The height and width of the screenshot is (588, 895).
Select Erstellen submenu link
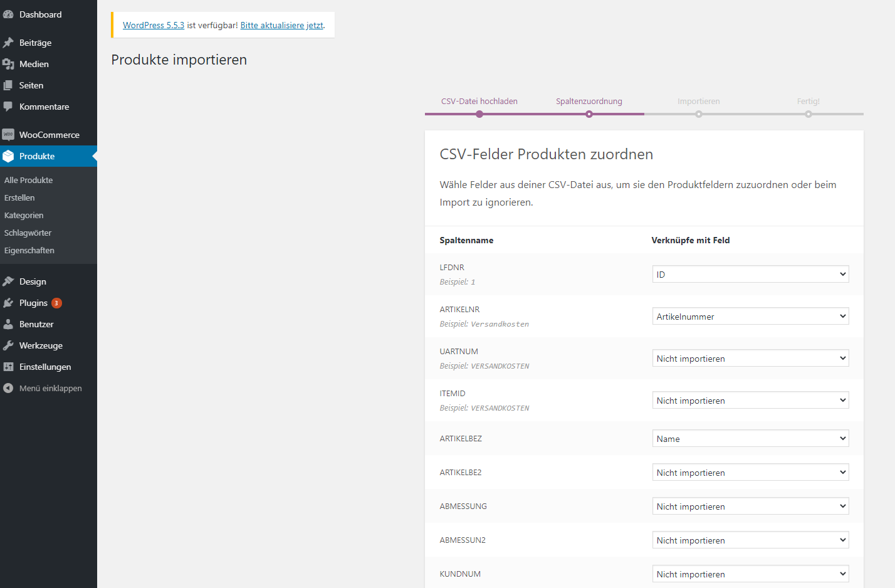[19, 197]
